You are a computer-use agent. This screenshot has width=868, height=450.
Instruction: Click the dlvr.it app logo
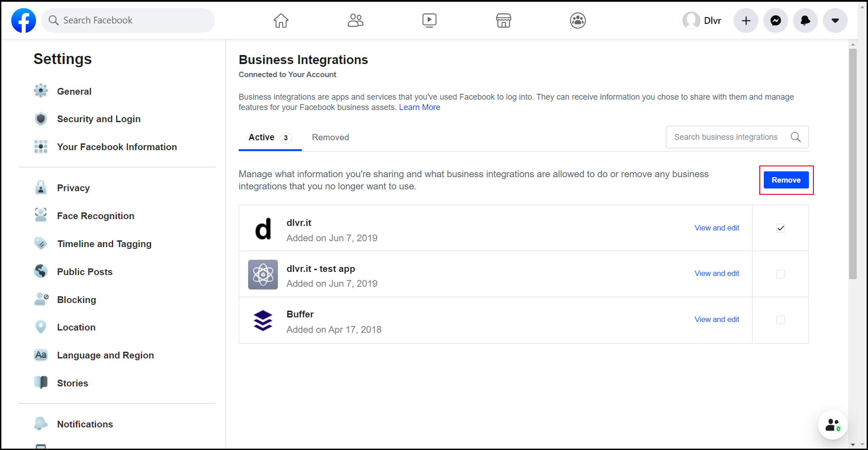click(263, 229)
